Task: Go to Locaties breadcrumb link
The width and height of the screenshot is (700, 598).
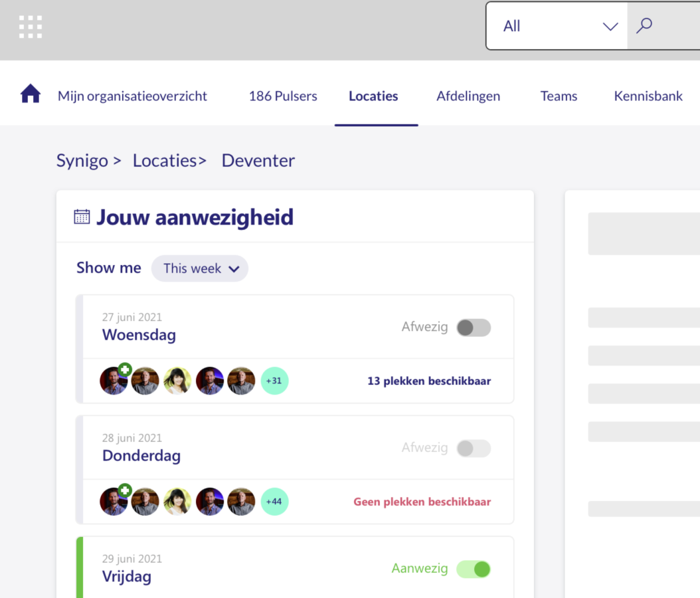Action: (165, 161)
